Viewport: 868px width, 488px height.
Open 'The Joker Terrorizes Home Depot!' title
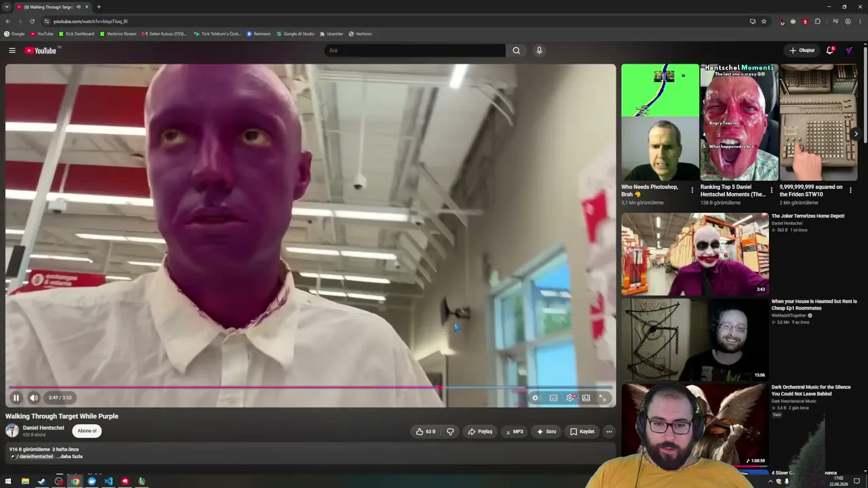pyautogui.click(x=808, y=216)
